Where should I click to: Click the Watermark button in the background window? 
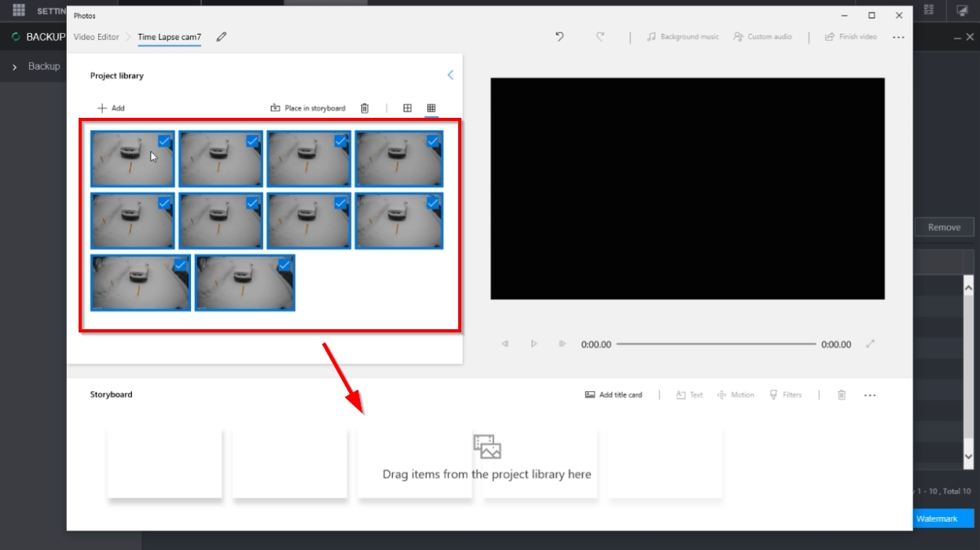point(943,519)
